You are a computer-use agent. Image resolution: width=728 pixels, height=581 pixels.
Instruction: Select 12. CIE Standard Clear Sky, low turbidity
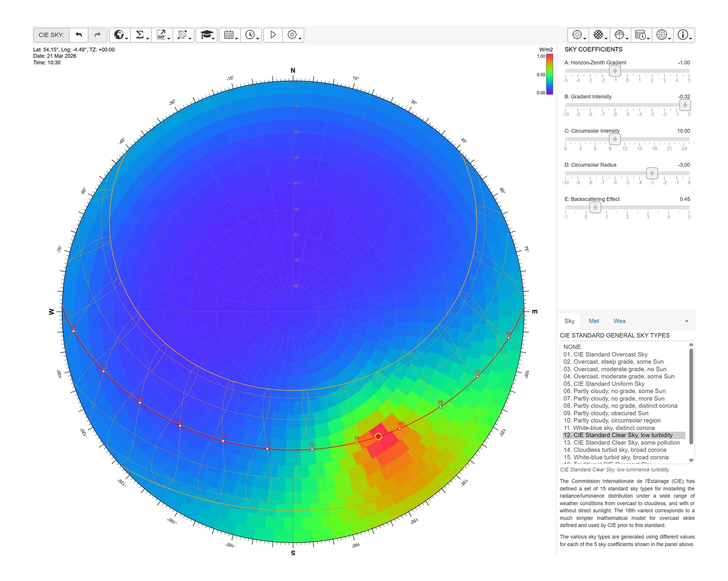pos(624,435)
